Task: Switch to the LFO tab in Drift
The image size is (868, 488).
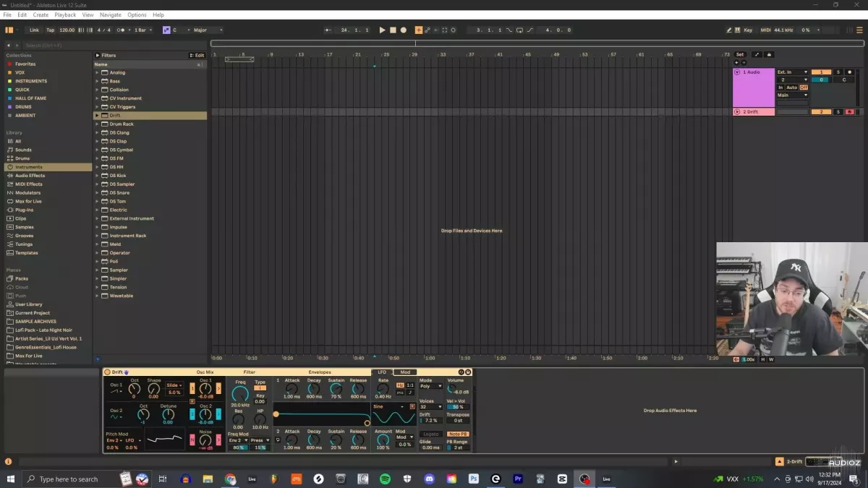Action: tap(383, 372)
